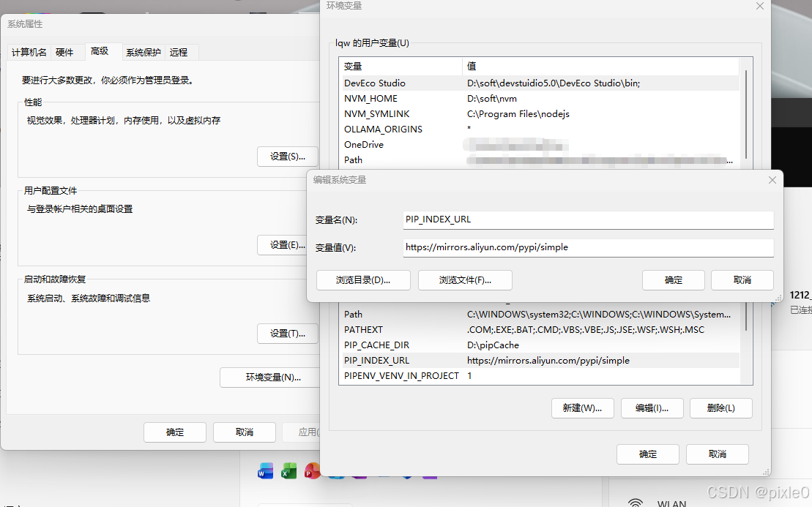Focus the 变量名(N) input field

(588, 220)
